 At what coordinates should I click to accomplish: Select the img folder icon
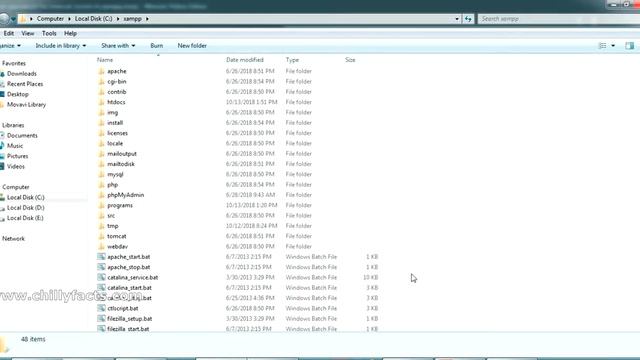coord(102,112)
